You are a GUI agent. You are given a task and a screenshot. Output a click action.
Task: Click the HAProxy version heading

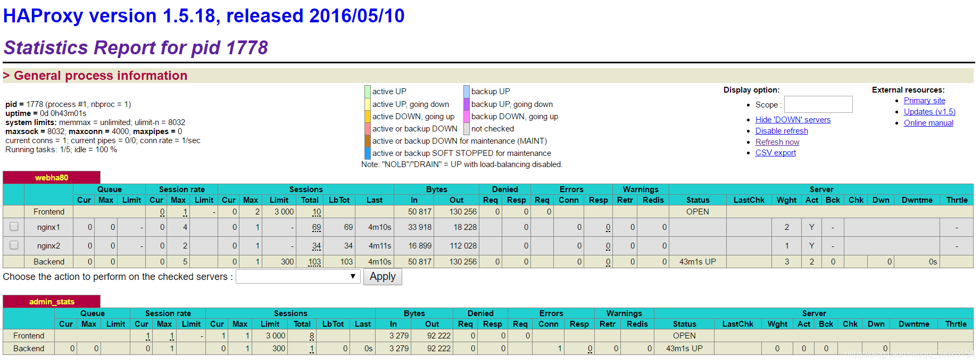204,16
